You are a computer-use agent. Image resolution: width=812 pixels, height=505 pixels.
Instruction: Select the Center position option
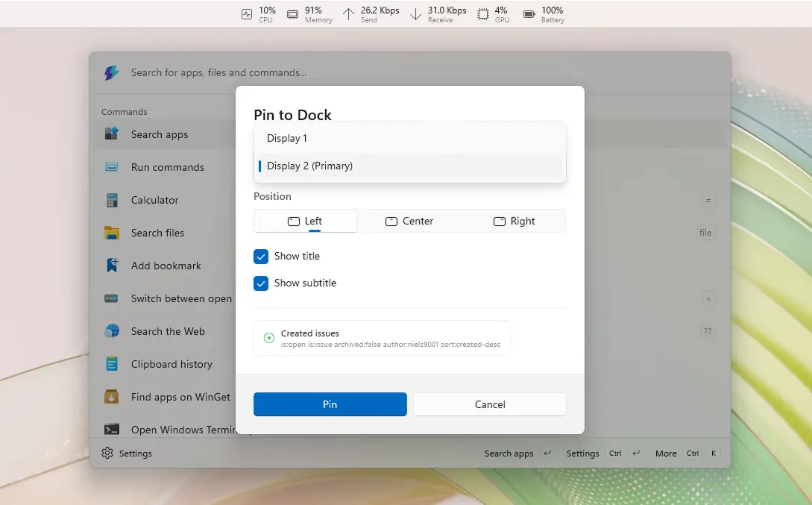tap(409, 221)
